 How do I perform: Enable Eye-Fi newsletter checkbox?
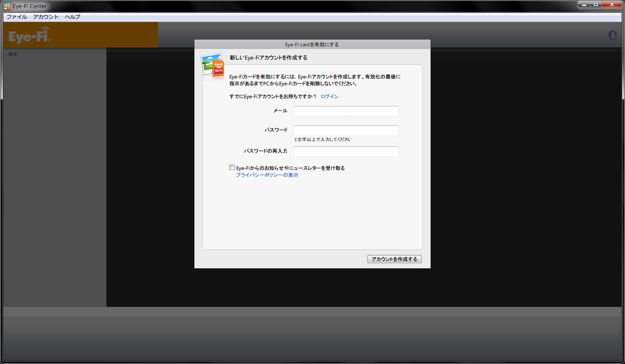tap(232, 167)
